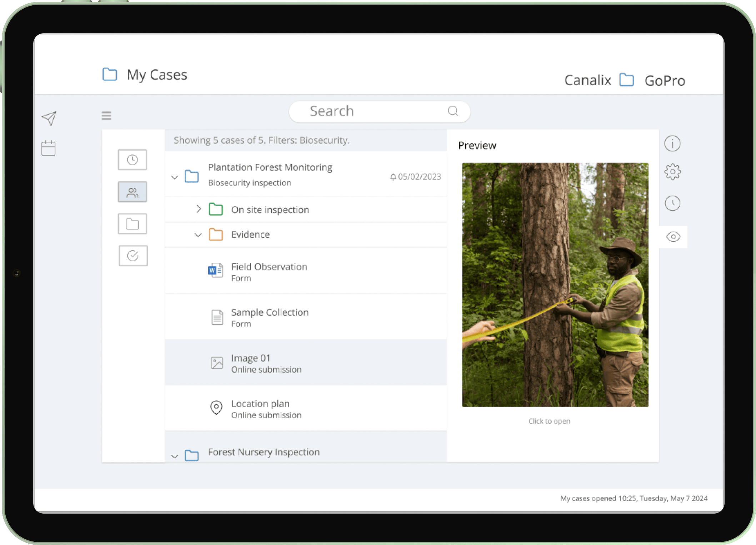
Task: Select the Field Observation form row
Action: tap(306, 271)
